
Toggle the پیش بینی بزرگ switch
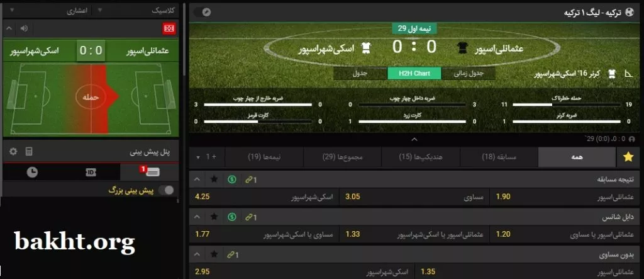coord(166,190)
